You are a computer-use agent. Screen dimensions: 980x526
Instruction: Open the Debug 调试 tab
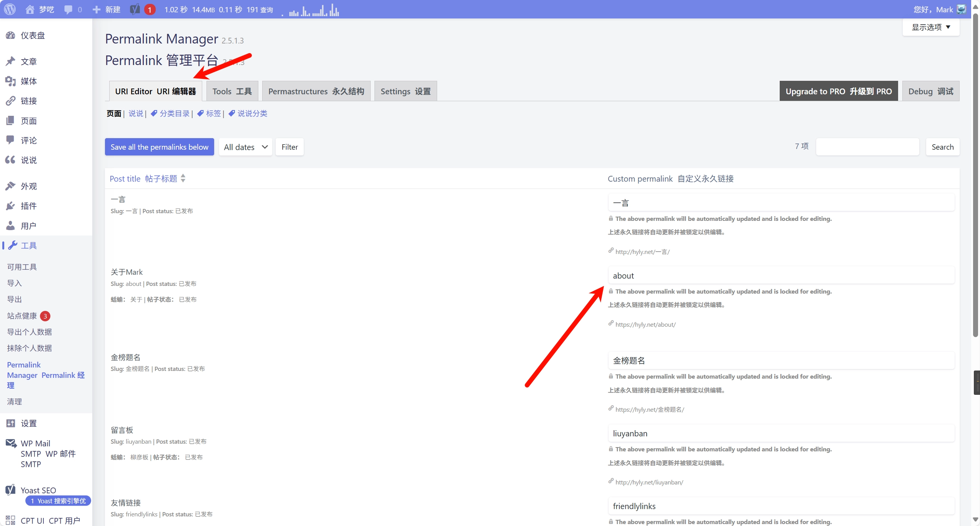coord(931,91)
